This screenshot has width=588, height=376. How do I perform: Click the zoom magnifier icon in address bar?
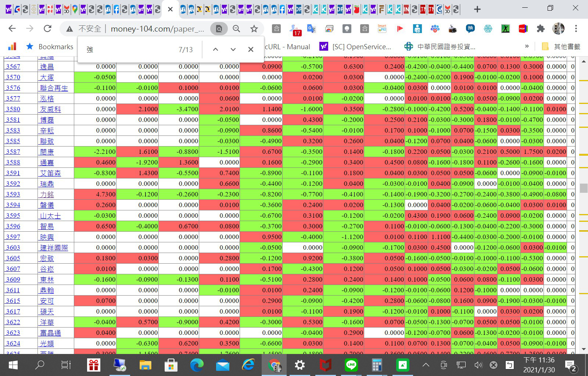coord(236,29)
